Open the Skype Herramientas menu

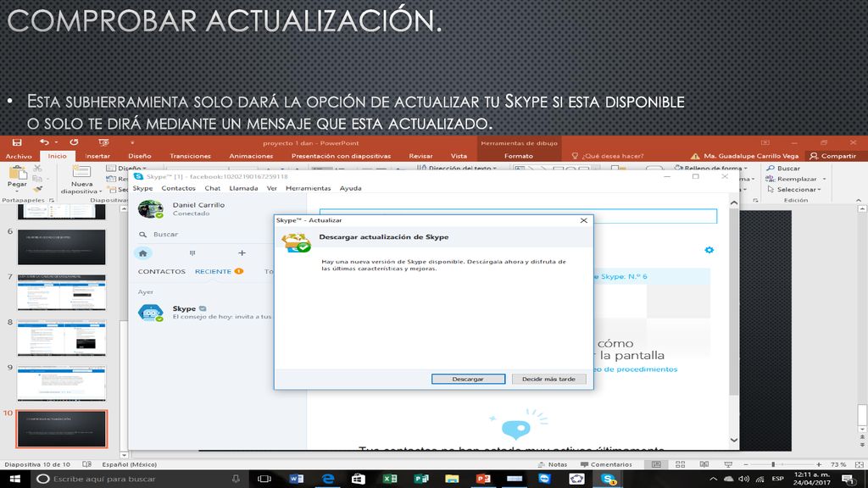click(x=309, y=188)
